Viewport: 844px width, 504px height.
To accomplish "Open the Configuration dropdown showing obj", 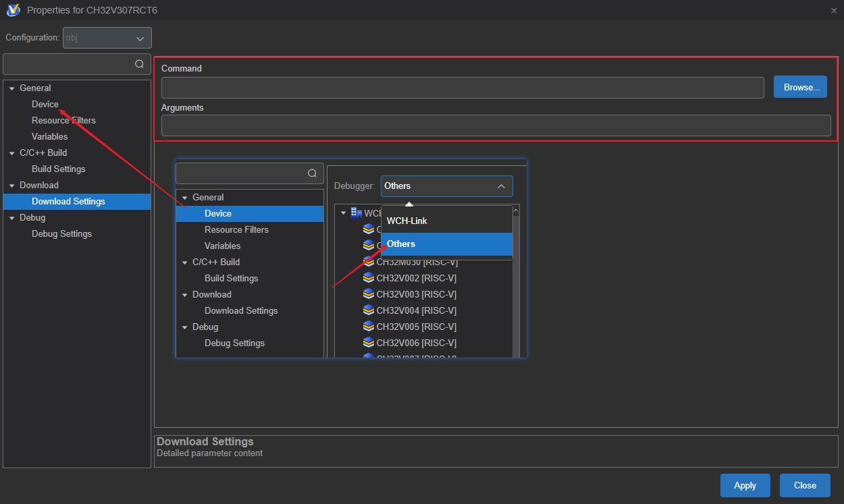I will [107, 38].
